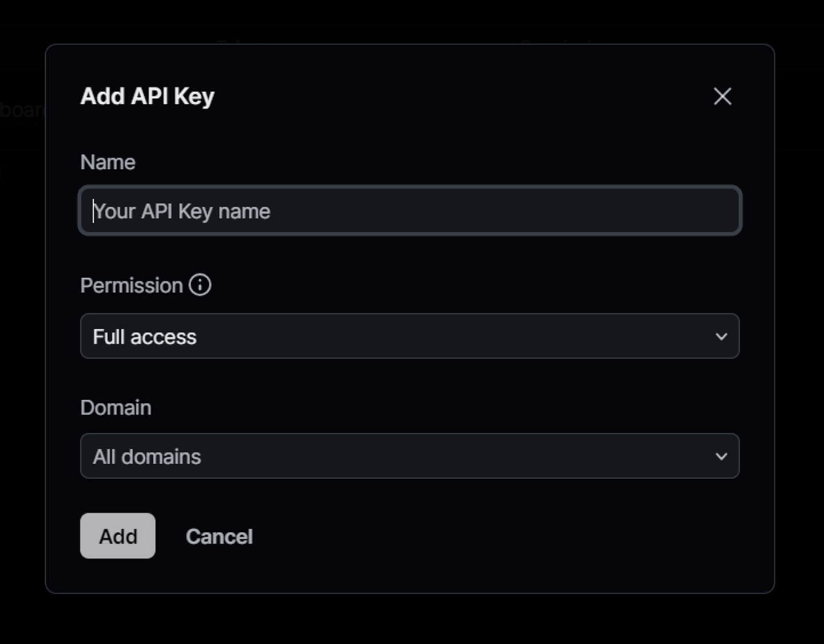Screen dimensions: 824x644
Task: Close the Add API Key dialog
Action: (x=722, y=96)
